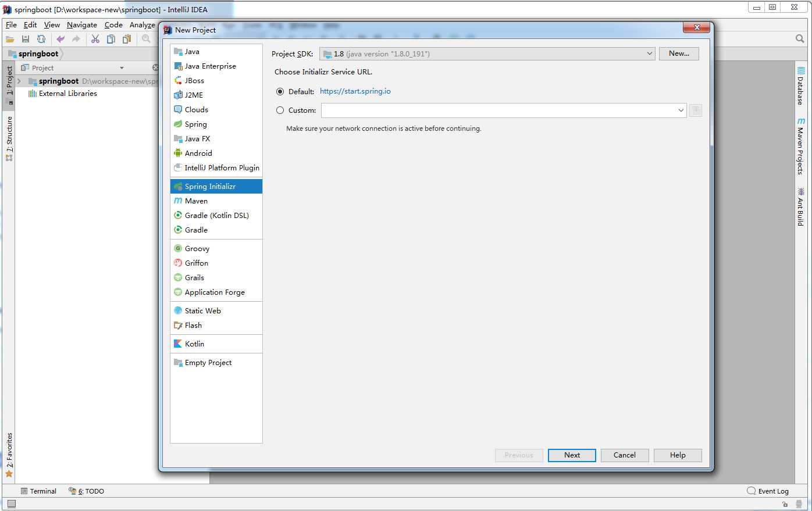812x511 pixels.
Task: Select IntelliJ Platform Plugin project type
Action: pos(216,168)
